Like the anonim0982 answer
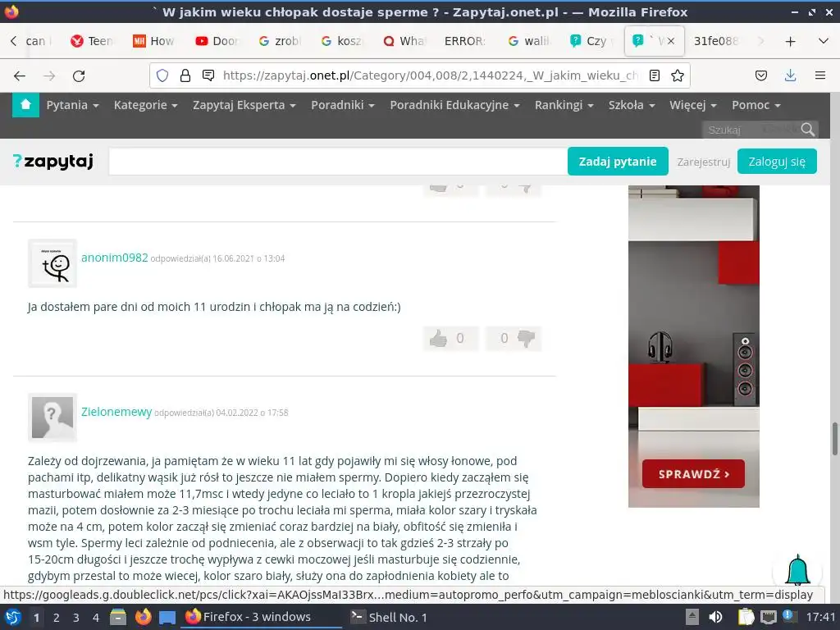 [x=450, y=338]
